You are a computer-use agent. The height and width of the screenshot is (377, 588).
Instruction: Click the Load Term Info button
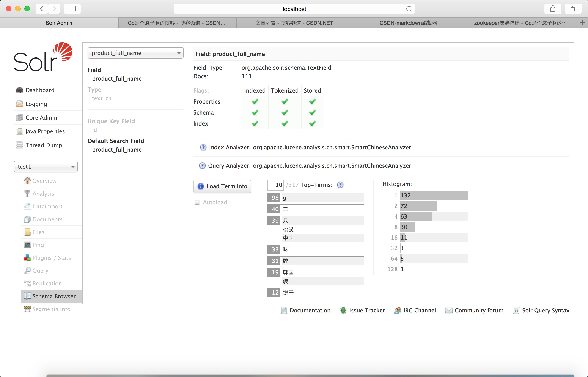click(223, 186)
